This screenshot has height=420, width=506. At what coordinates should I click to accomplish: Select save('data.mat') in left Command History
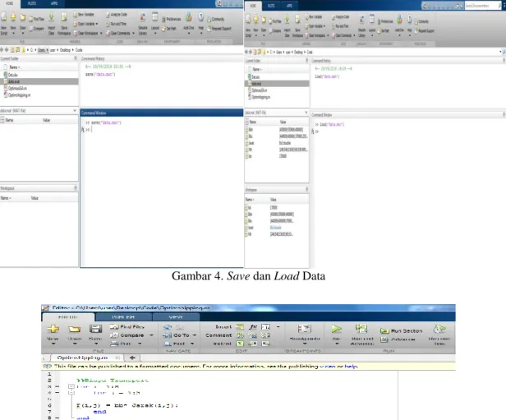(x=100, y=74)
